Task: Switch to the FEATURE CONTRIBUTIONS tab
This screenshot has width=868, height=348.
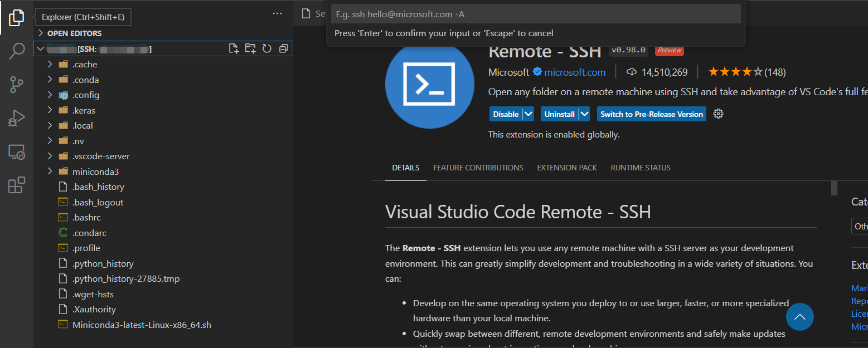Action: coord(478,168)
